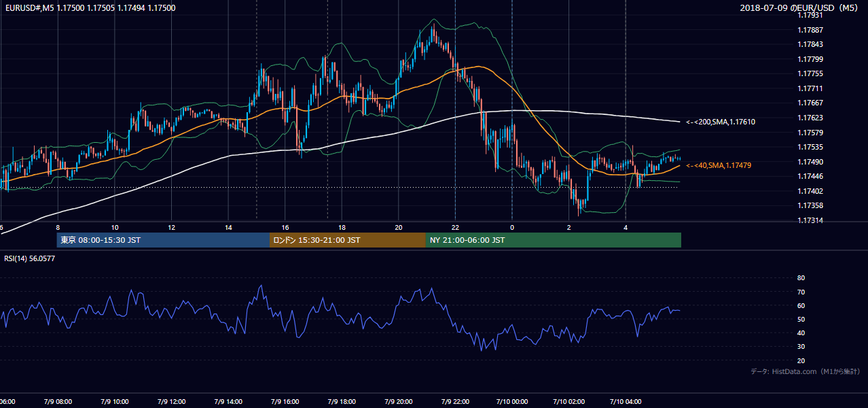Click bottom date label 7/9 08:00
868x408 pixels.
(57, 401)
